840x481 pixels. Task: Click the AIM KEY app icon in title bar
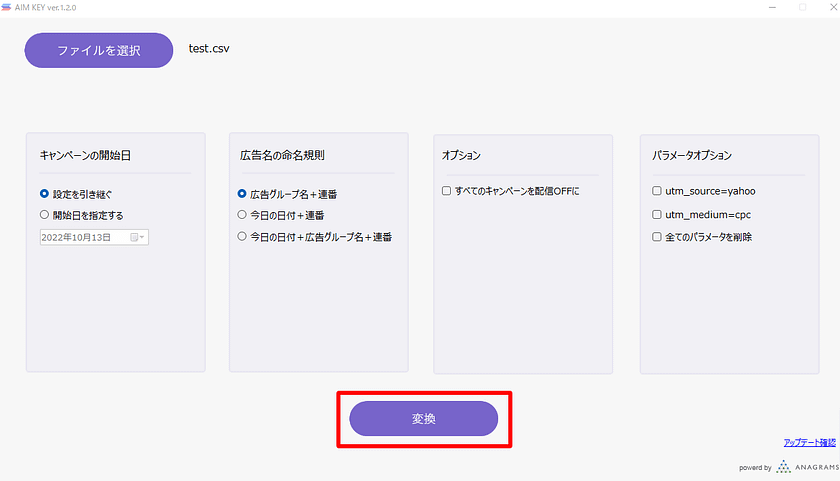point(7,6)
